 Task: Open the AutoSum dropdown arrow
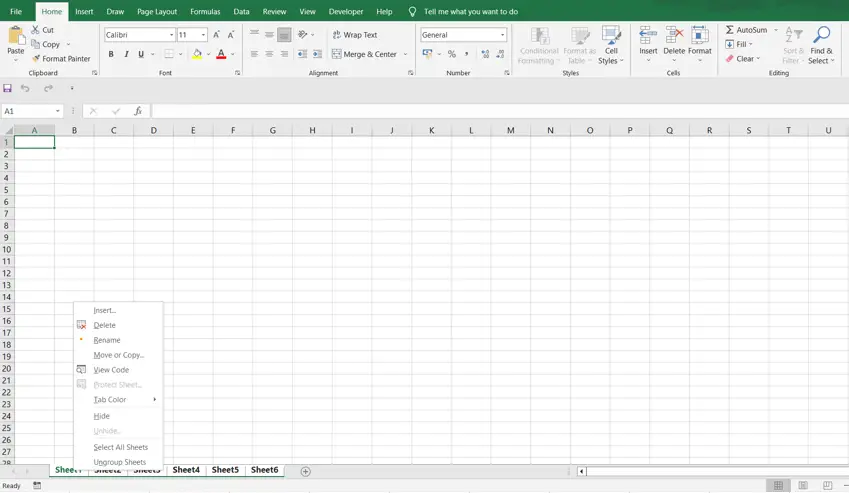point(775,30)
